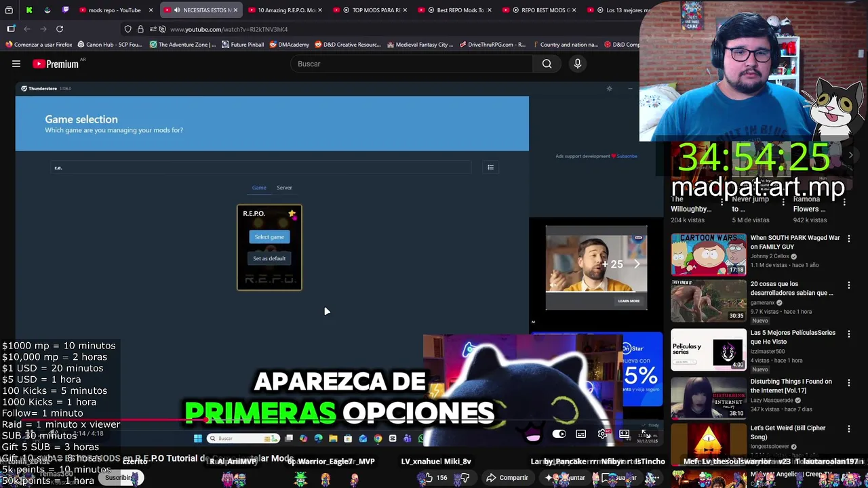Click the YouTube 'Buscar' search field
The height and width of the screenshot is (488, 868).
point(410,64)
